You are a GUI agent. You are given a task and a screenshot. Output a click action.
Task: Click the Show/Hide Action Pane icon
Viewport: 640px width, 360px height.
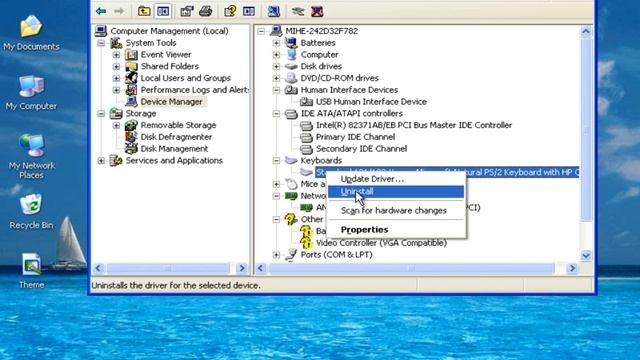[x=249, y=11]
